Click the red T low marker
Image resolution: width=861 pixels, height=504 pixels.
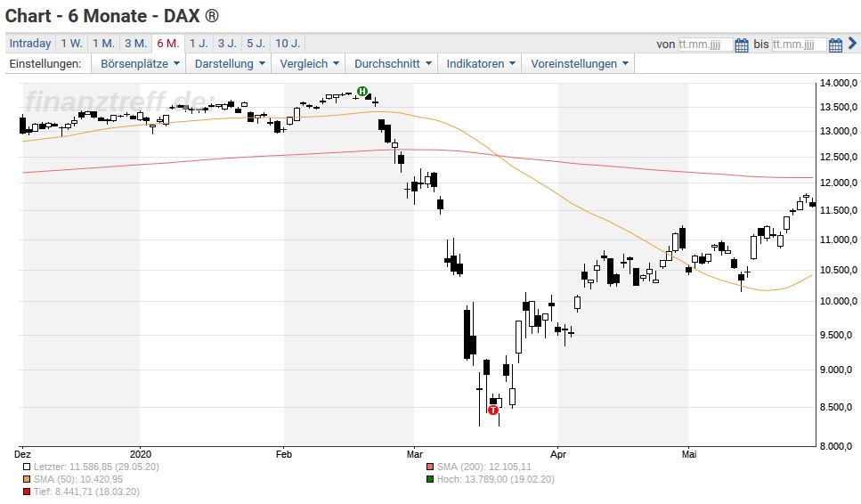[x=493, y=411]
